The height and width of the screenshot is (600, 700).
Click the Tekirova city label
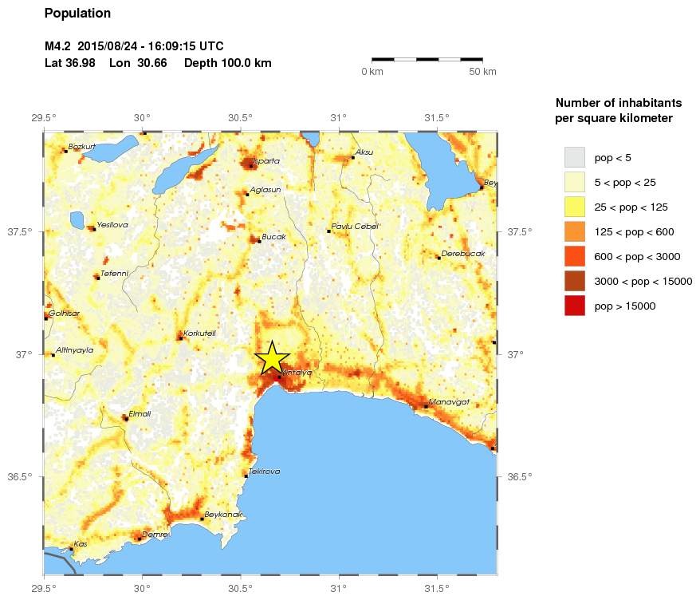click(x=264, y=472)
